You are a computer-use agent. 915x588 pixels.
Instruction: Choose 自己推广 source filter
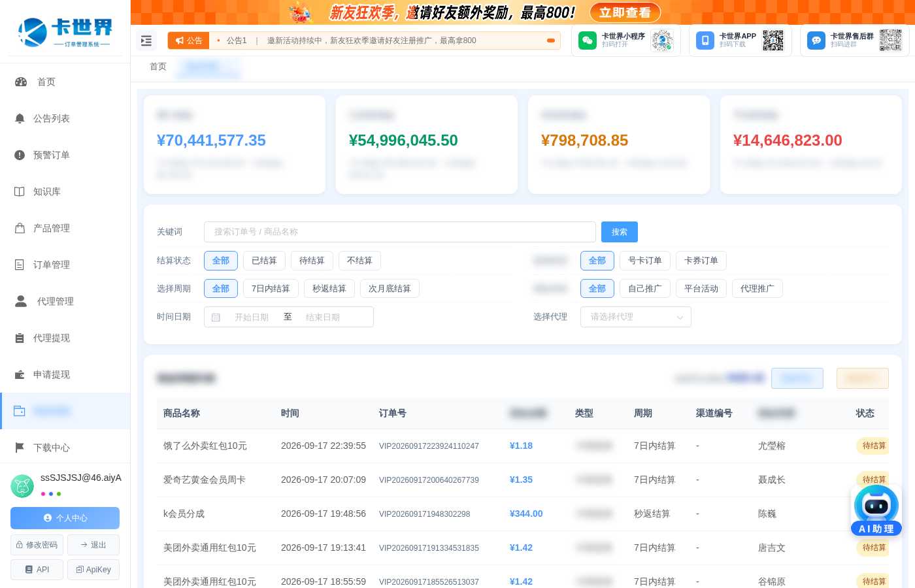tap(645, 289)
